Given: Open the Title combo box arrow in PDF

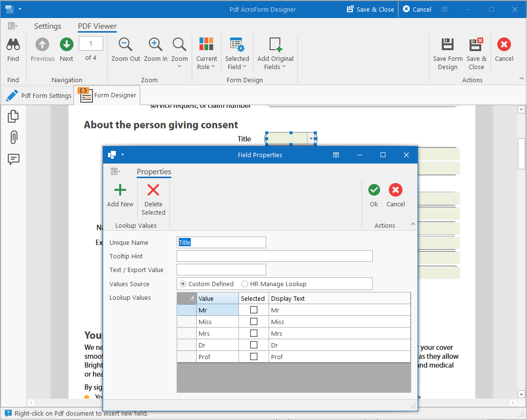Looking at the screenshot, I should [x=311, y=139].
